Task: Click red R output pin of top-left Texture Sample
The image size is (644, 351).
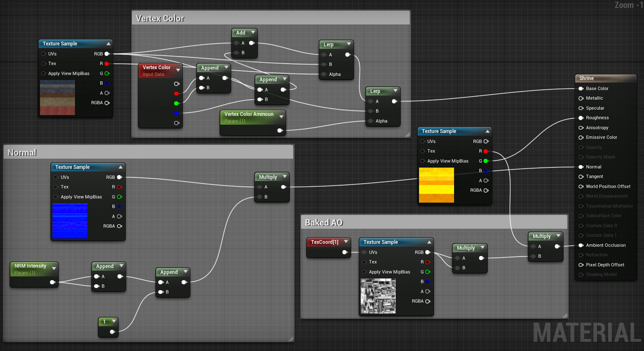Action: point(107,64)
